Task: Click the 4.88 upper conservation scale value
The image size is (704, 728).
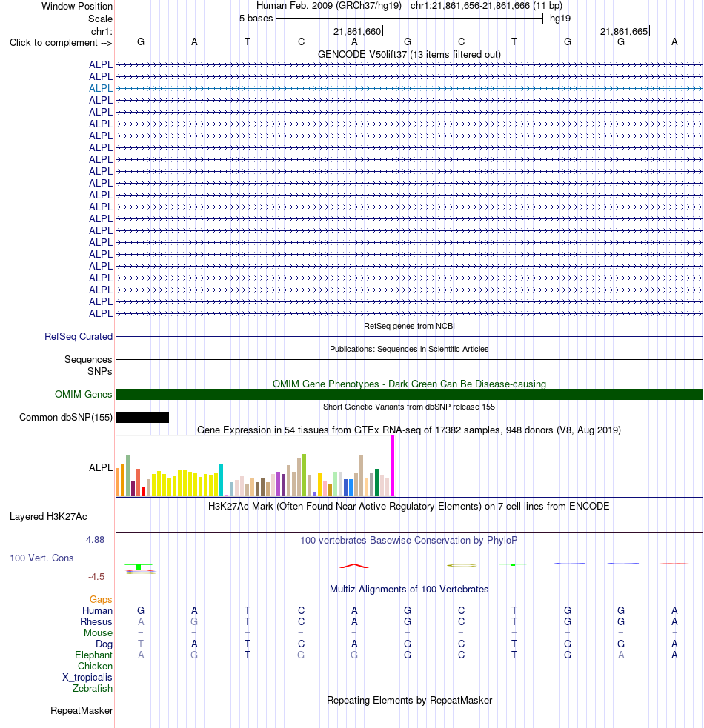Action: 96,540
